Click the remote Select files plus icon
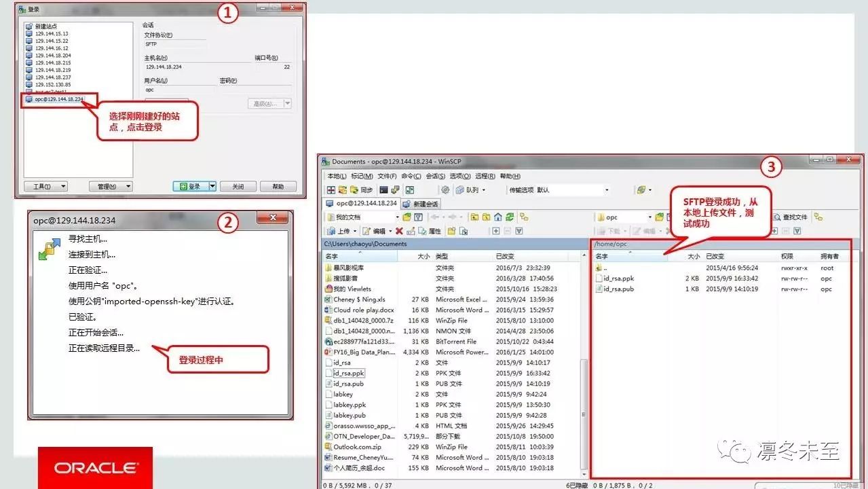The height and width of the screenshot is (489, 868). click(774, 231)
